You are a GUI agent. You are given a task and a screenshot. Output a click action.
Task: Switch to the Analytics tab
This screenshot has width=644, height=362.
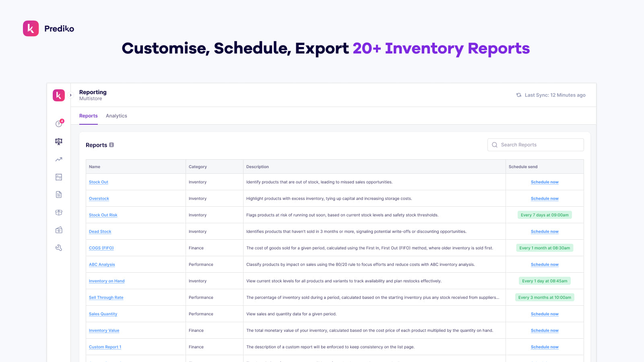(x=116, y=116)
